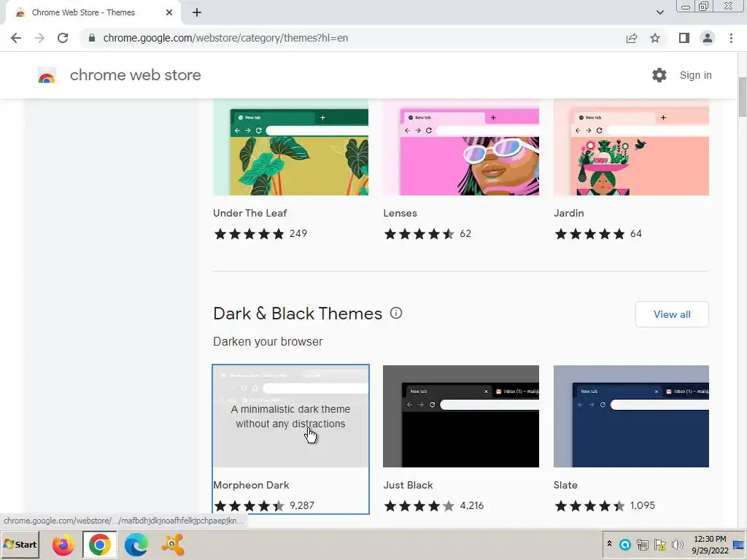Open the Windows Start menu
747x560 pixels.
pyautogui.click(x=20, y=545)
